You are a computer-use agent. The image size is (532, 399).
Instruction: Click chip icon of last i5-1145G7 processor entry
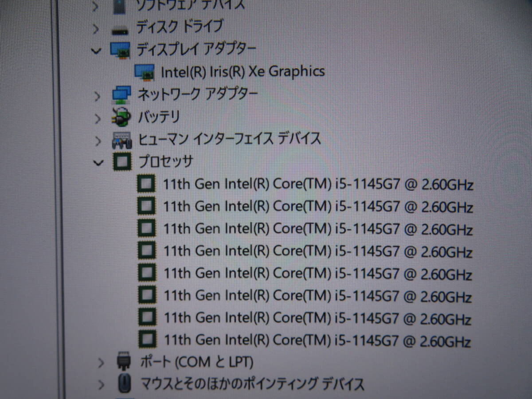pos(148,340)
